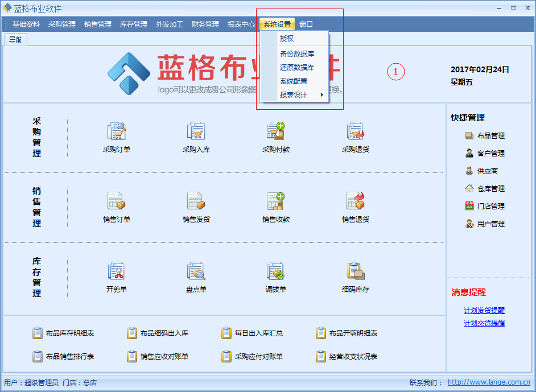Open the 调拨单 transfer order icon

point(276,271)
